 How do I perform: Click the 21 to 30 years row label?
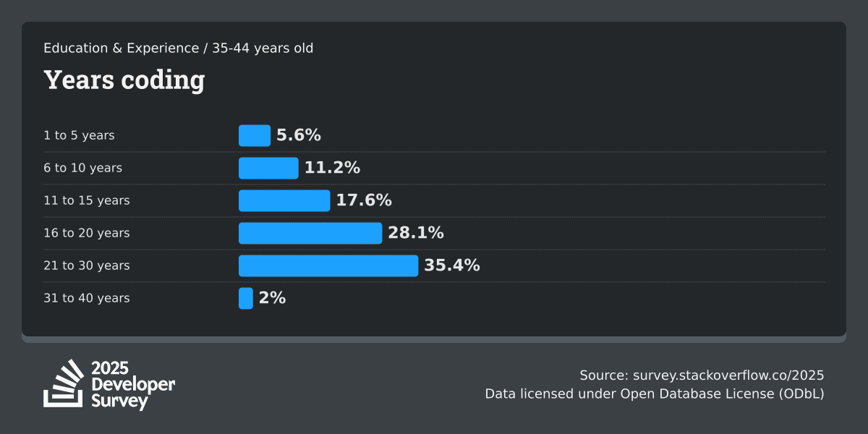pos(87,265)
